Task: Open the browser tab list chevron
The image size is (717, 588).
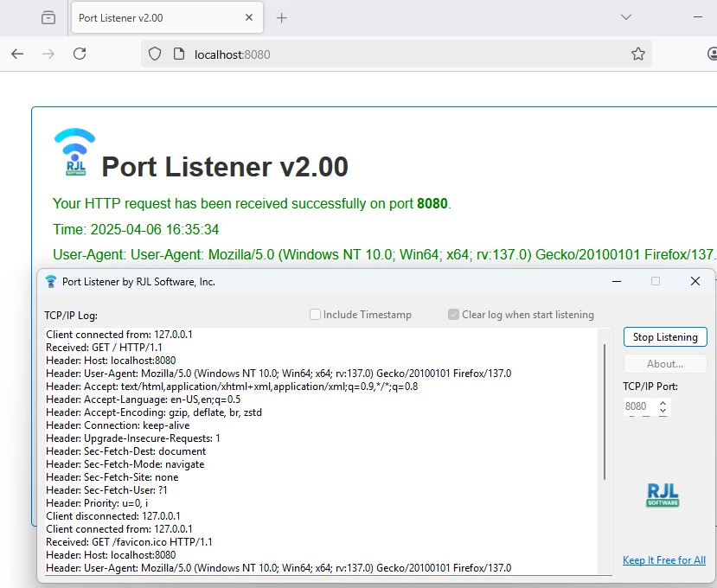Action: [624, 17]
